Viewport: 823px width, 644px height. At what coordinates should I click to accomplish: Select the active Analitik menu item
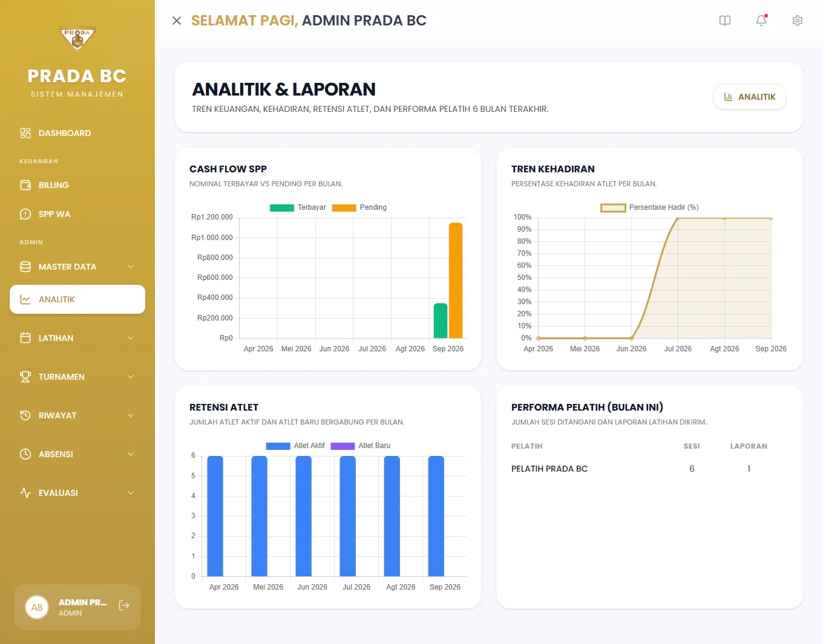point(77,299)
